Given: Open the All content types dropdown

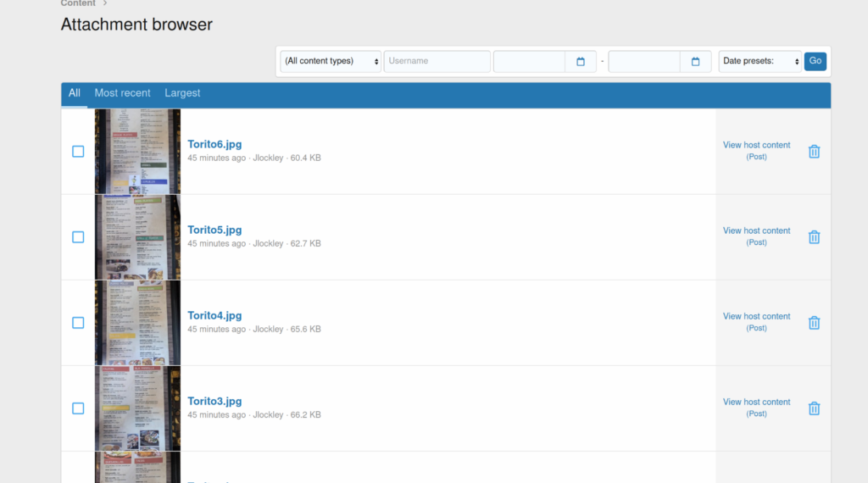Looking at the screenshot, I should click(331, 62).
